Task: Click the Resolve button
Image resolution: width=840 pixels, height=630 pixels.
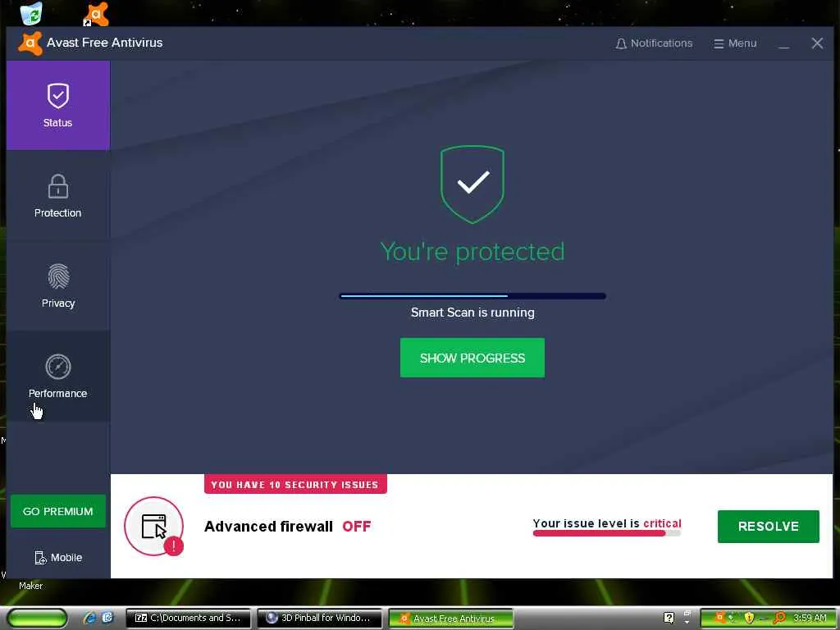Action: (768, 526)
